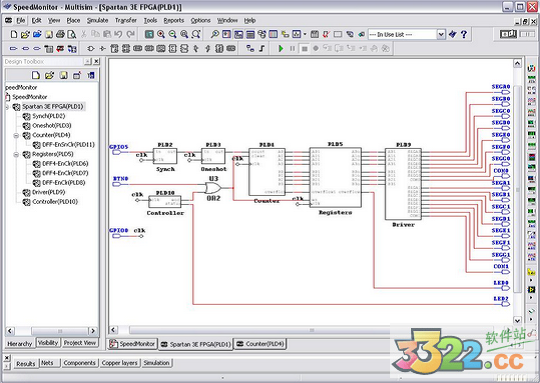The image size is (540, 383).
Task: Toggle full screen view icon
Action: pos(149,34)
